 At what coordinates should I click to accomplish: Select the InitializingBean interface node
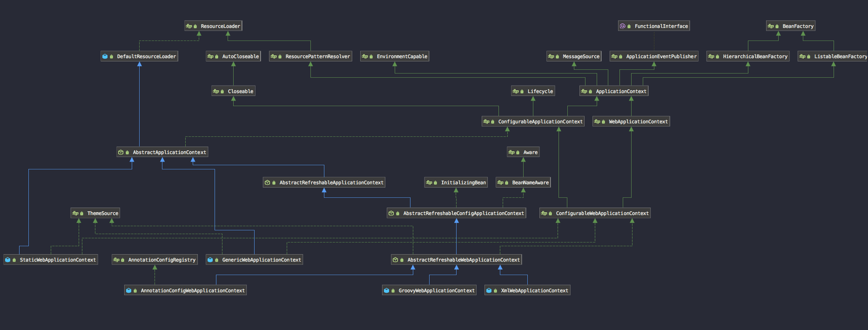(x=456, y=182)
